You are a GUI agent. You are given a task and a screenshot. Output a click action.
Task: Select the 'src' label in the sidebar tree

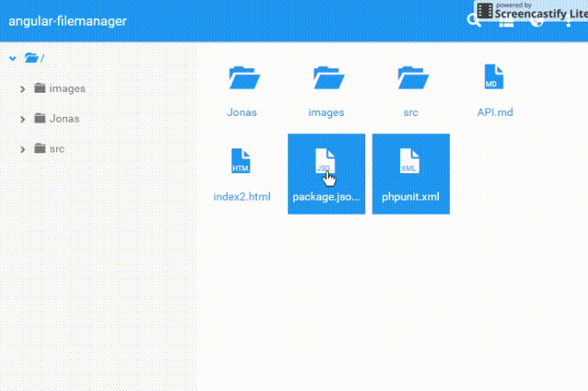(x=57, y=149)
